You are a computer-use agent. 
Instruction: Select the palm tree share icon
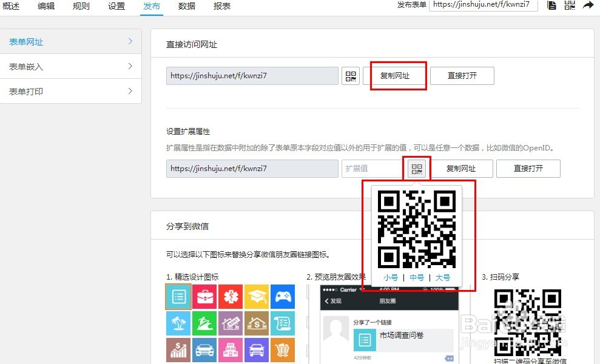coord(178,323)
